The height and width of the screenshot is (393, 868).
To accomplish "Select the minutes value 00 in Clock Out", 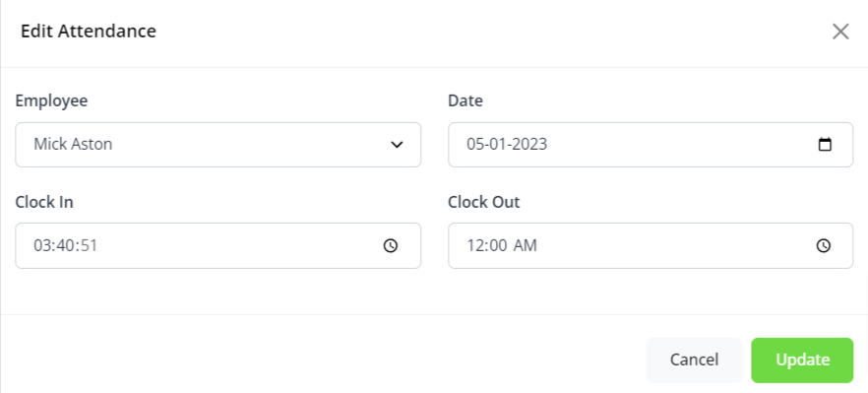I will (498, 245).
